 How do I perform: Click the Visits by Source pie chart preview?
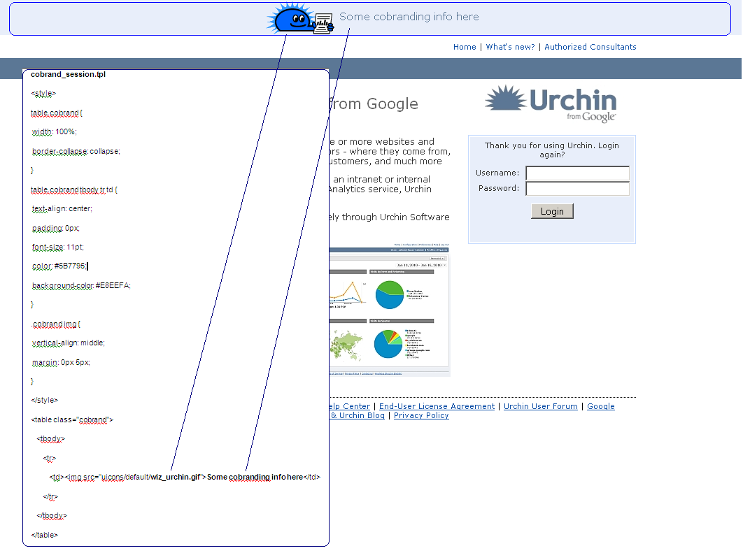pyautogui.click(x=388, y=343)
